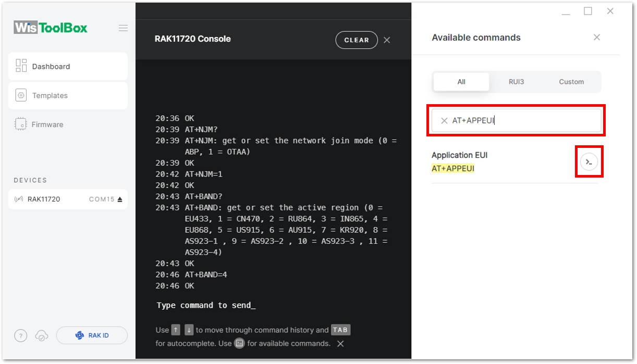Close the Available commands panel

click(597, 37)
